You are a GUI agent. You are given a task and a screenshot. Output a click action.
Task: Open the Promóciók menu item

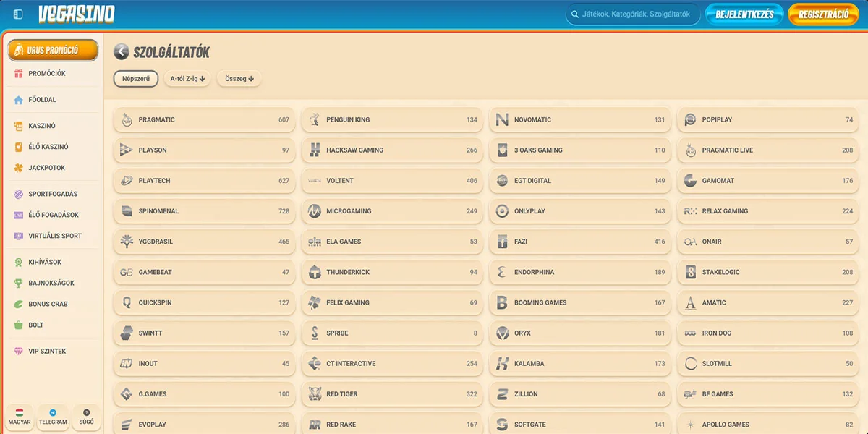click(53, 73)
